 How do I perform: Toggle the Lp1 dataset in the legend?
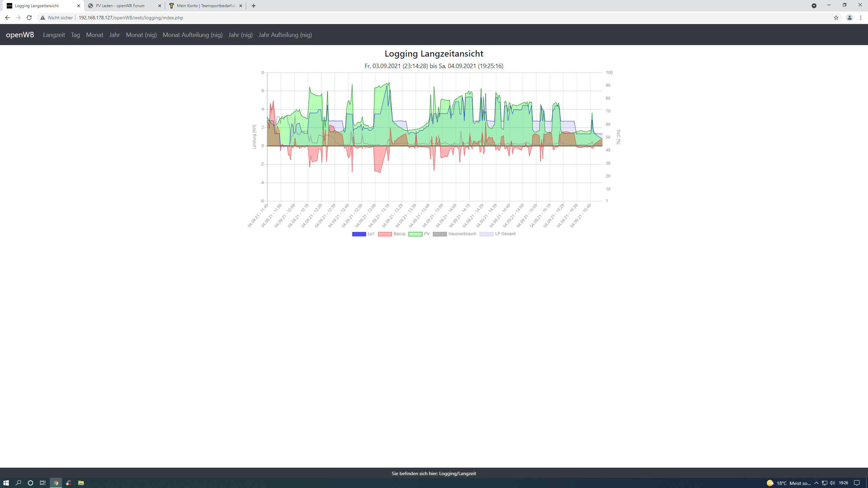tap(363, 234)
